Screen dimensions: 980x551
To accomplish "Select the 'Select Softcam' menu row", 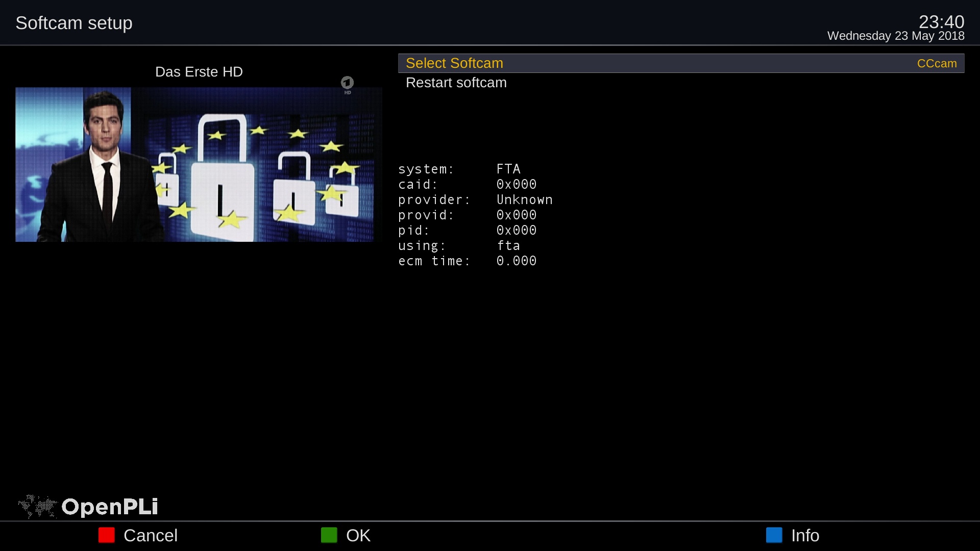I will pos(681,63).
